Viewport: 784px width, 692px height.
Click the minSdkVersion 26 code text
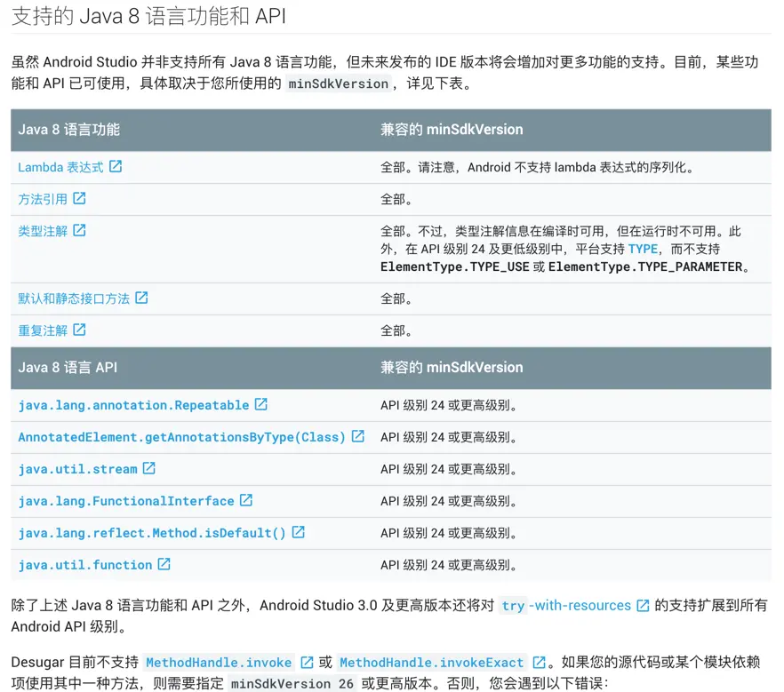click(x=292, y=684)
